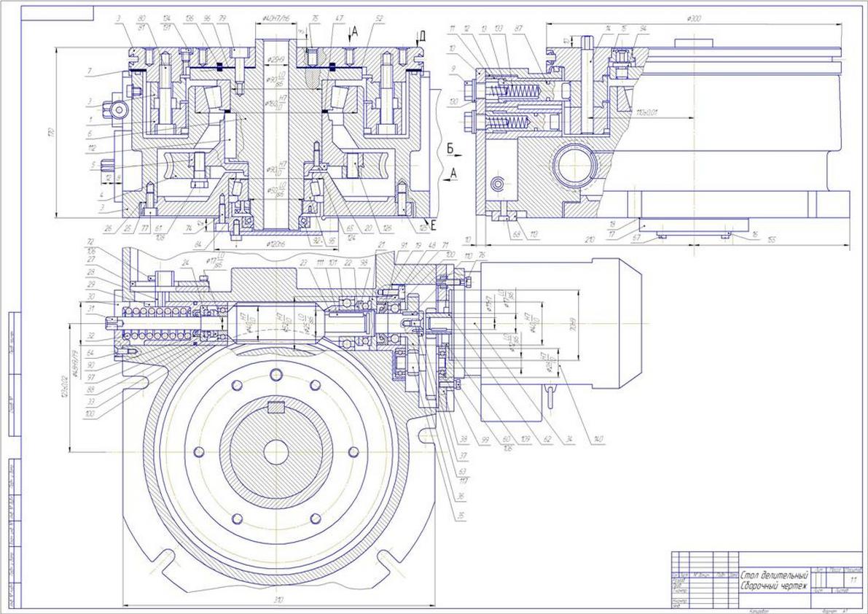Click the 'Стол делительный' title block text

(x=774, y=575)
